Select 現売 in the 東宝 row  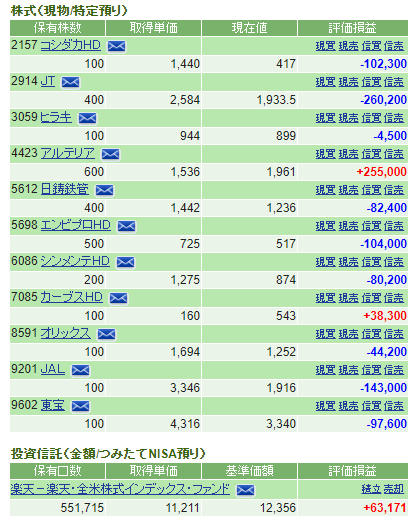pos(349,406)
